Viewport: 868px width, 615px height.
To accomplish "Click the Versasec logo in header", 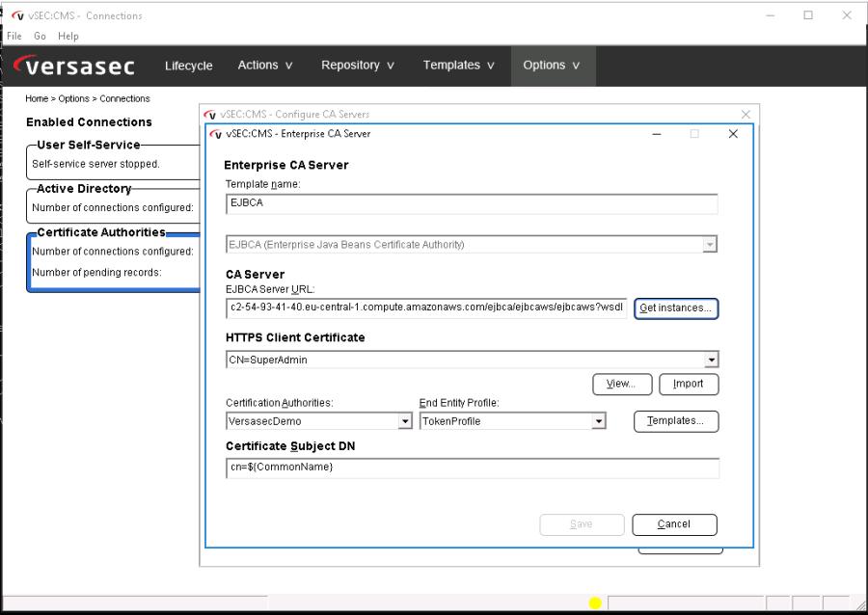I will pos(74,66).
